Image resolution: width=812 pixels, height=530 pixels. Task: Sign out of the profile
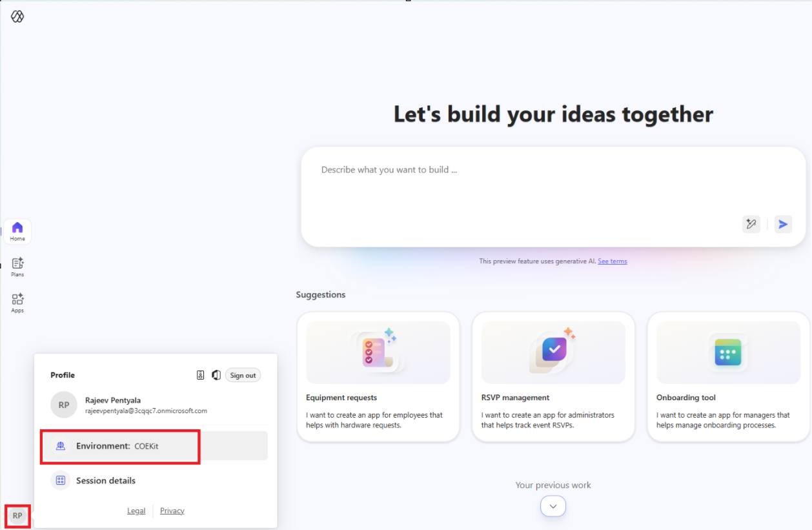243,375
